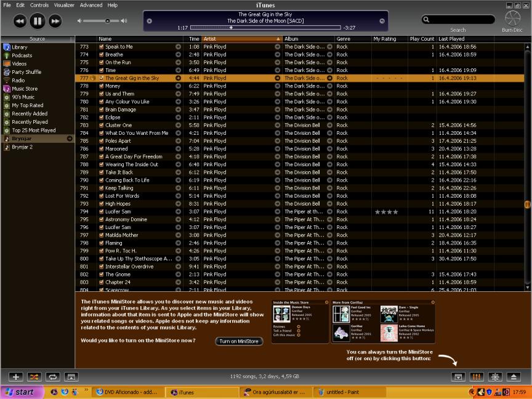Reverse the Artist column sort triangle
This screenshot has height=399, width=532.
click(278, 39)
